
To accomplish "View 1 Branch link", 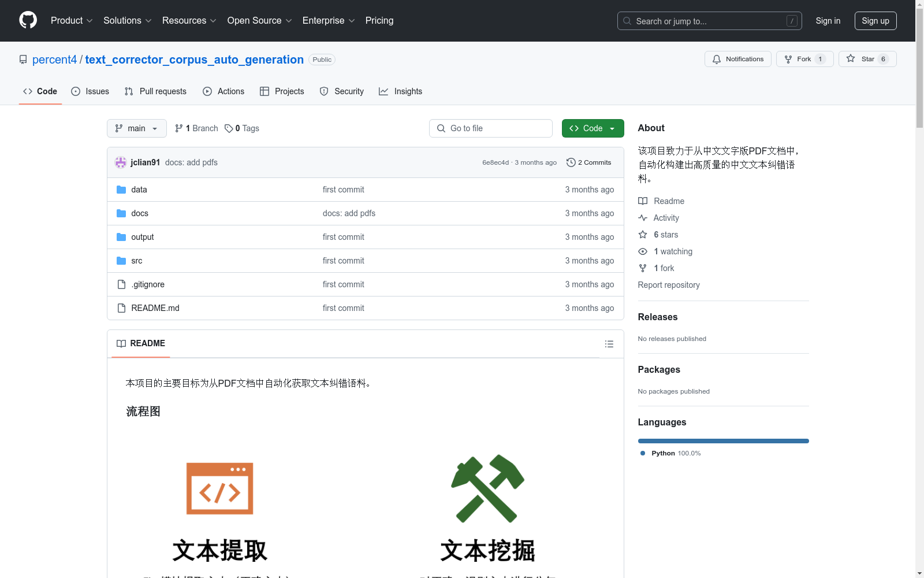I will (x=196, y=128).
